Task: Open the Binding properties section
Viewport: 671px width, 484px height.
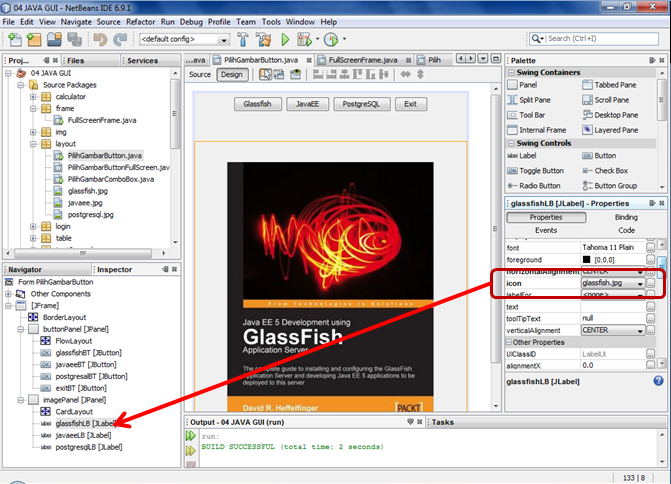Action: [x=626, y=217]
